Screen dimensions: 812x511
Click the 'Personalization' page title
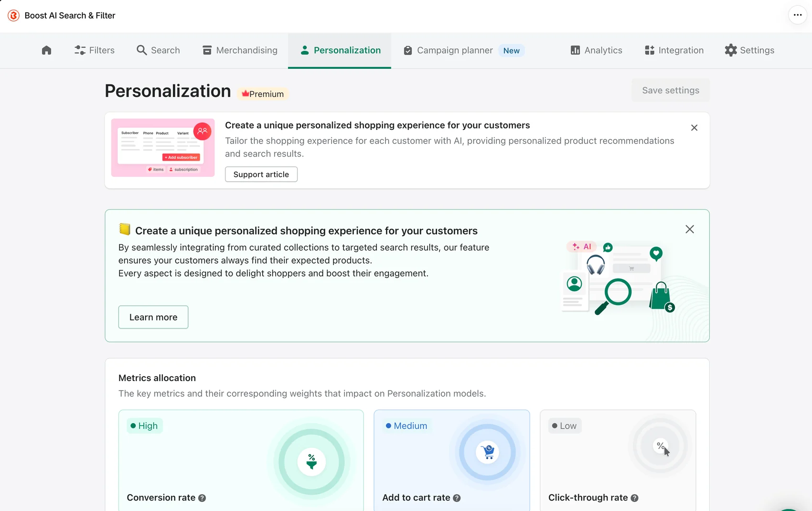168,91
